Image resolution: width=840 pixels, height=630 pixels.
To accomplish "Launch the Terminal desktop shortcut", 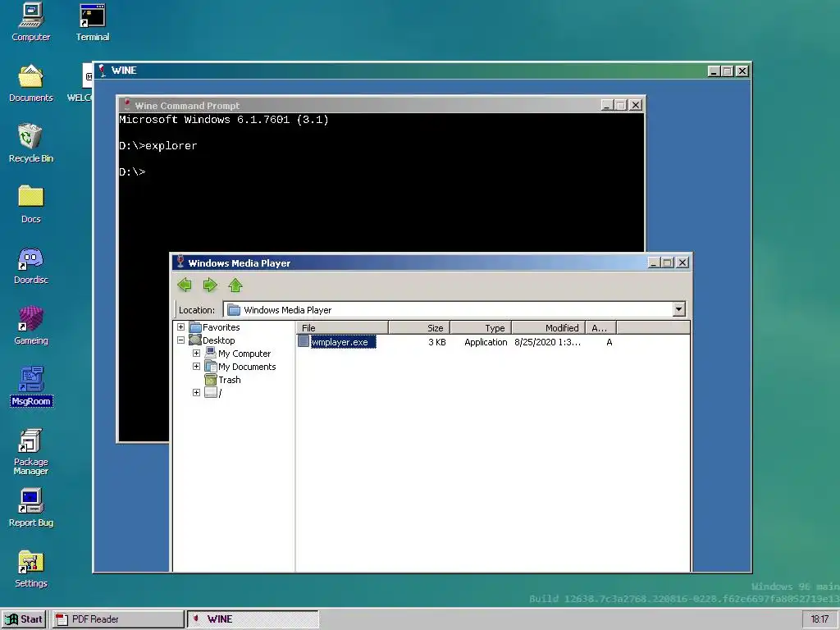I will 92,21.
